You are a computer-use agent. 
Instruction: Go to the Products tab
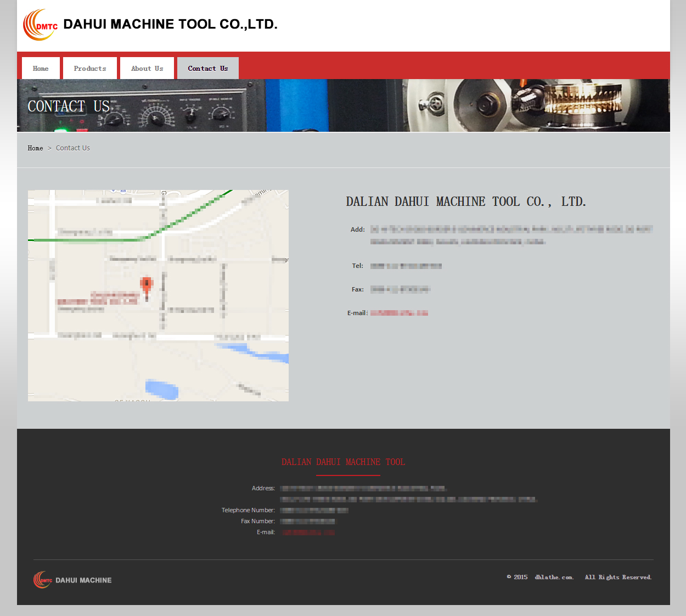point(90,69)
